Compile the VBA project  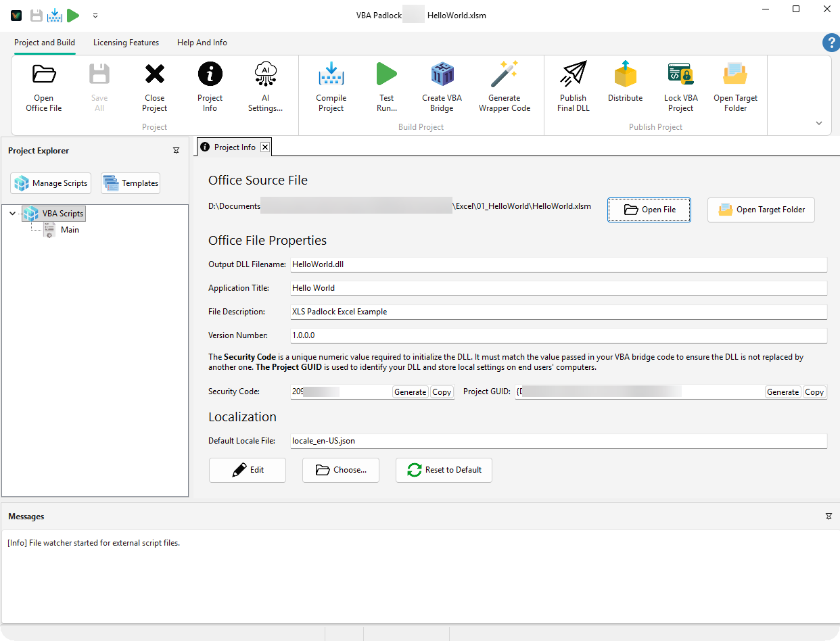click(x=331, y=86)
